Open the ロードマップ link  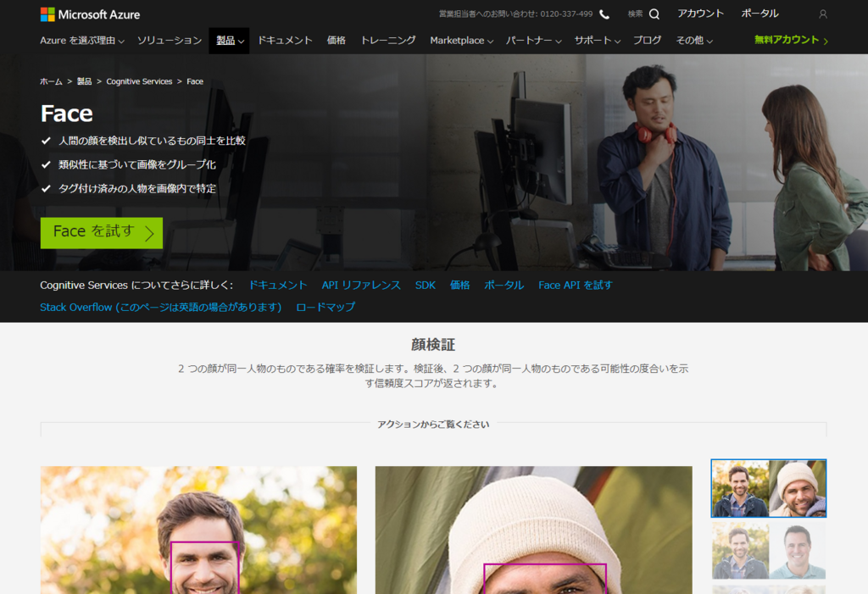click(x=325, y=308)
